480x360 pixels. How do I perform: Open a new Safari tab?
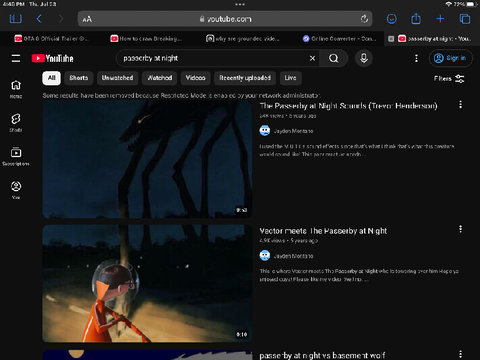440,19
